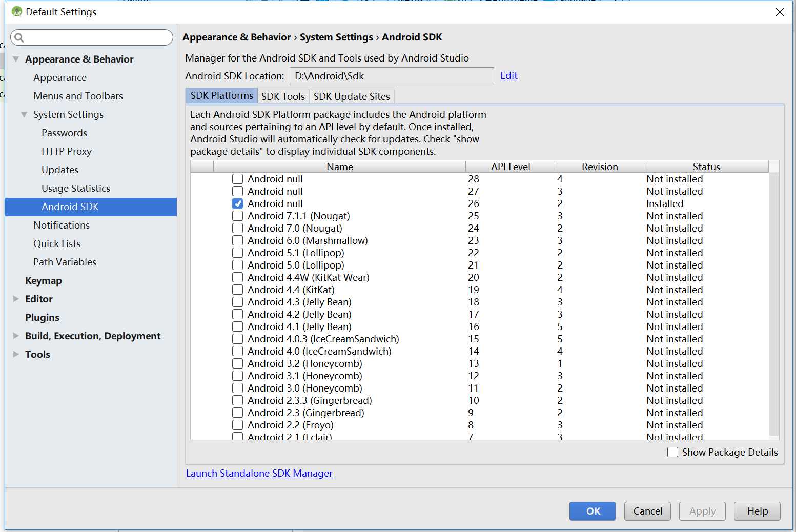
Task: Collapse the System Settings tree arrow
Action: pos(24,114)
